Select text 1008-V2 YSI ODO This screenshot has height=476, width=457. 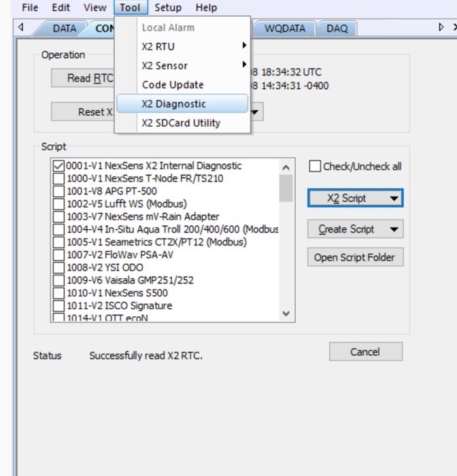click(x=105, y=267)
